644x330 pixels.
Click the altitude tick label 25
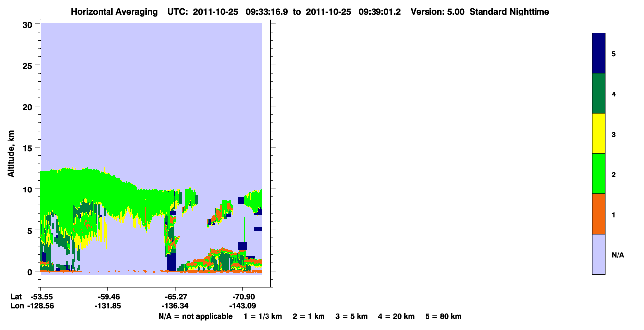click(x=29, y=65)
